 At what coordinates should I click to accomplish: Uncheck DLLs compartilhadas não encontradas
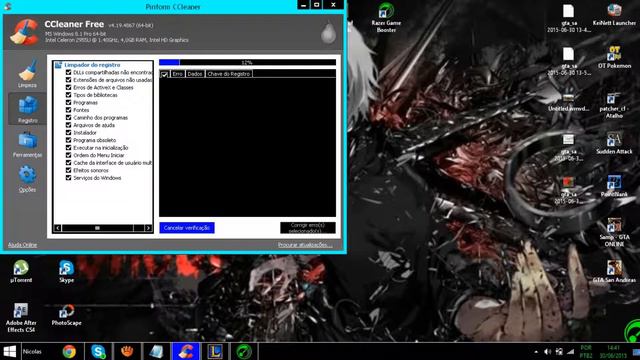tap(69, 72)
